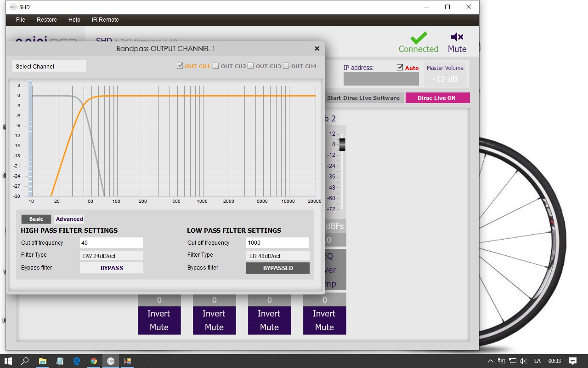Uncheck the Auto IP address checkbox
This screenshot has width=588, height=368.
(400, 68)
